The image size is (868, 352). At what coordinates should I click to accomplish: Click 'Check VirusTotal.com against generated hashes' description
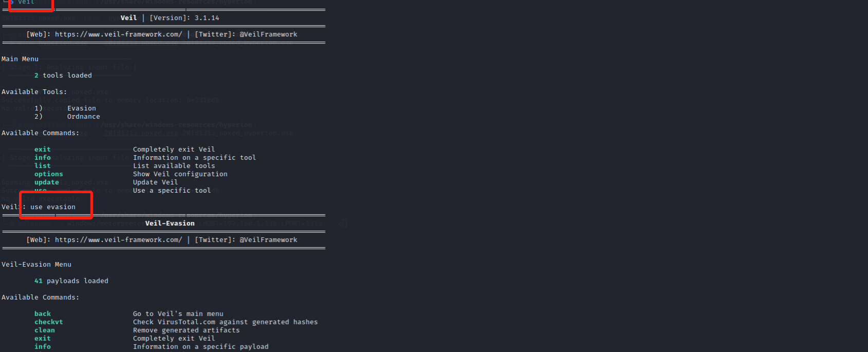point(225,322)
